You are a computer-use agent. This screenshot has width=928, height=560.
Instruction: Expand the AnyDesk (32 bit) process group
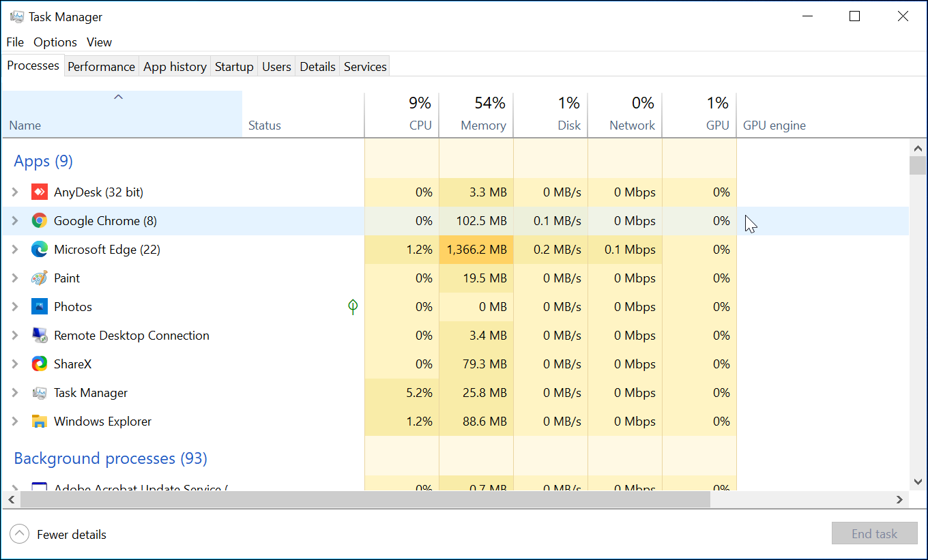tap(15, 192)
